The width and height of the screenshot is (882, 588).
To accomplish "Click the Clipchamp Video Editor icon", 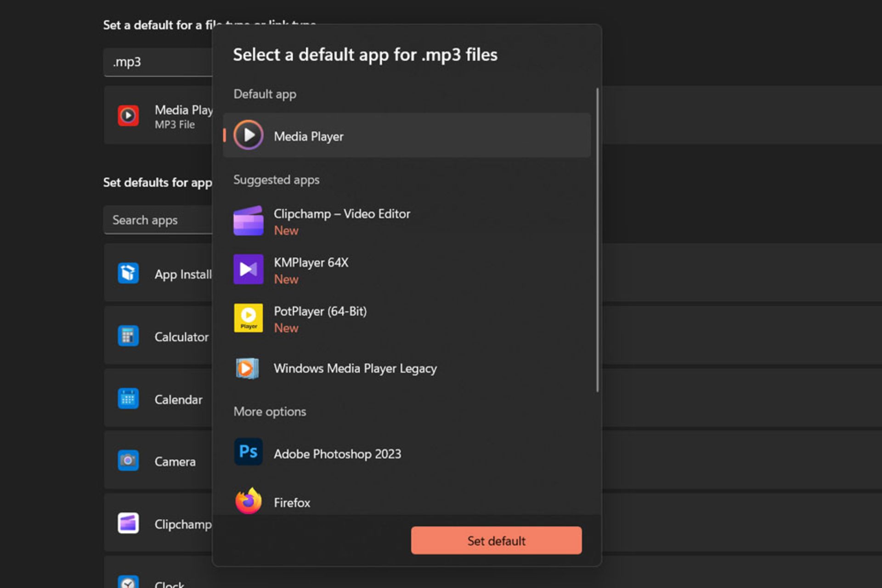I will pyautogui.click(x=248, y=221).
